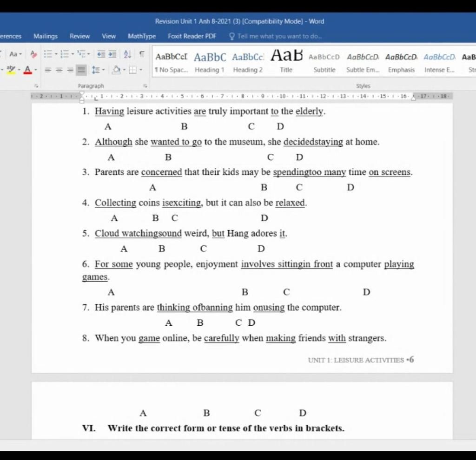Increase the paragraph indent
This screenshot has width=476, height=460.
tap(112, 54)
